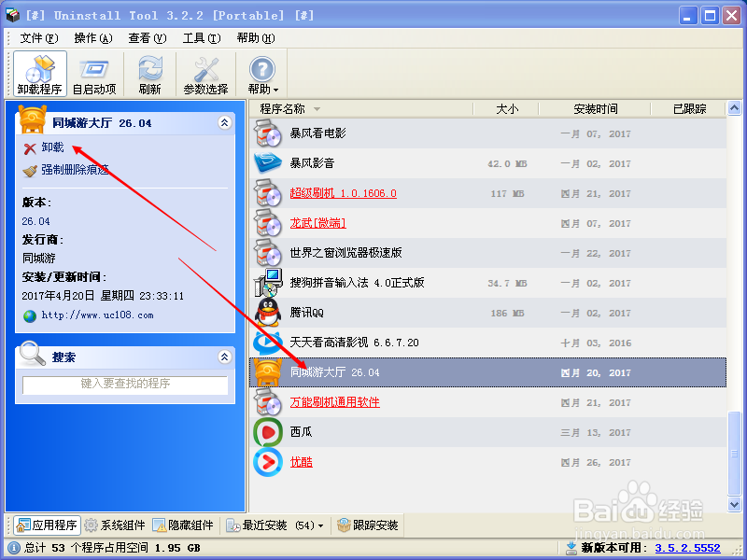The width and height of the screenshot is (747, 560).
Task: Focus the 键入要查找的程序 search field
Action: pyautogui.click(x=125, y=384)
